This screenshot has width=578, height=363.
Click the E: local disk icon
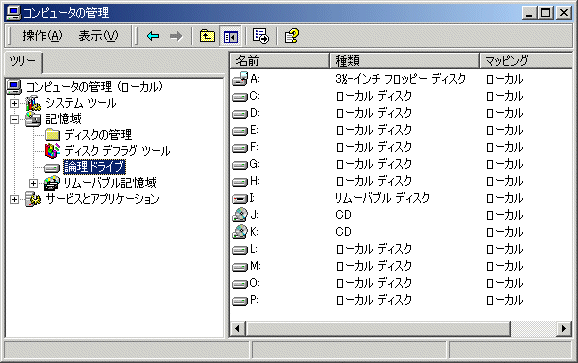(x=240, y=131)
